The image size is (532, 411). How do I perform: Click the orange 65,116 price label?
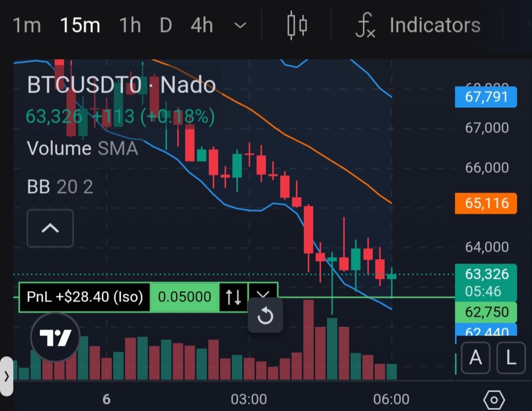486,203
